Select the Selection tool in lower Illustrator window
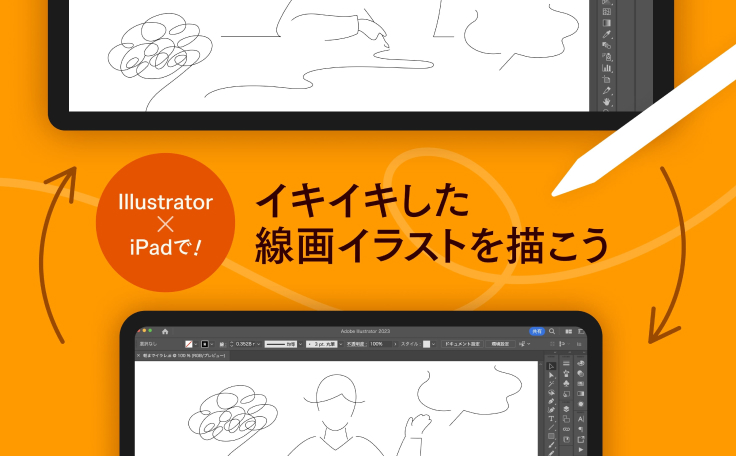The image size is (736, 456). pyautogui.click(x=552, y=366)
